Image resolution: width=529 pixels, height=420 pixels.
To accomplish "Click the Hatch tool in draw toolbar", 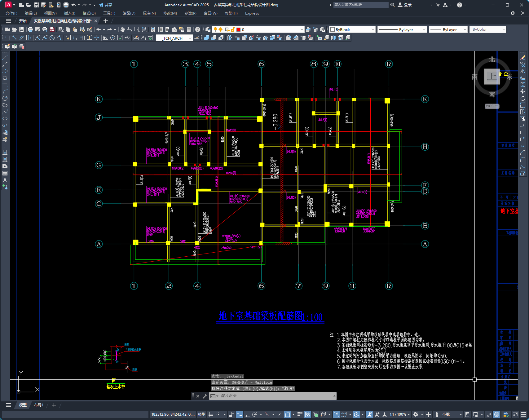I will (x=5, y=153).
